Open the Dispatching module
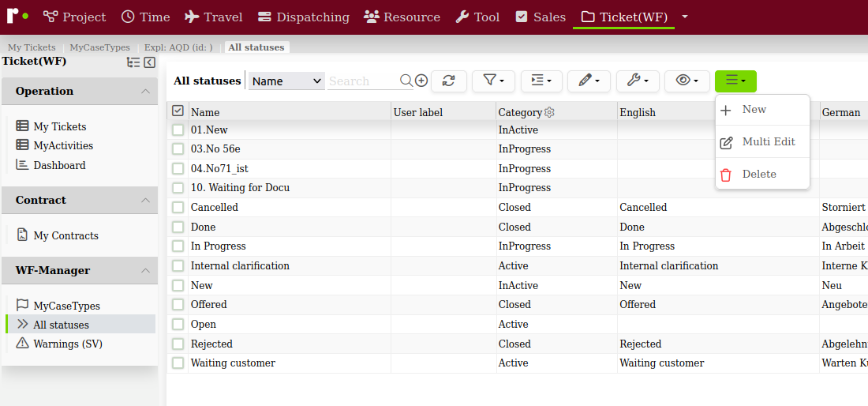The image size is (868, 406). 303,17
